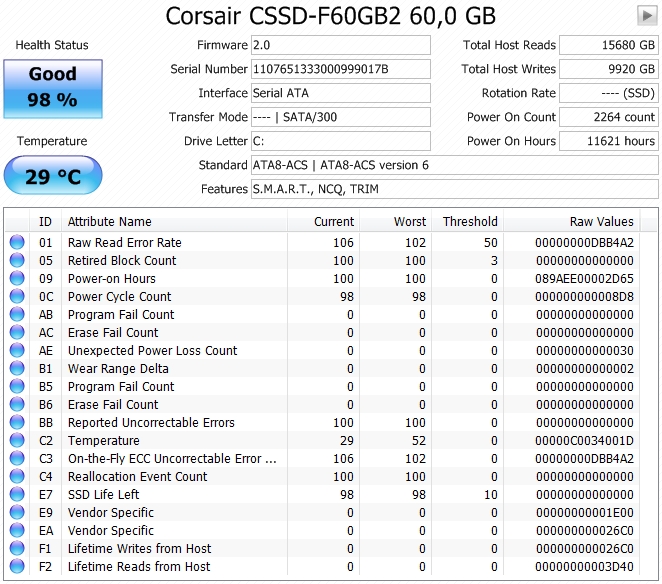Click raw value 00000000001E00

(x=584, y=512)
